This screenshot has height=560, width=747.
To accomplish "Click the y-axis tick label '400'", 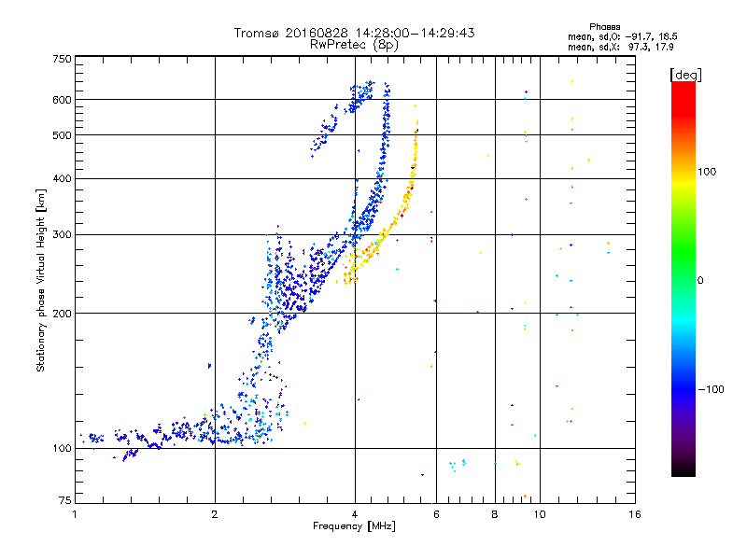I will [62, 178].
